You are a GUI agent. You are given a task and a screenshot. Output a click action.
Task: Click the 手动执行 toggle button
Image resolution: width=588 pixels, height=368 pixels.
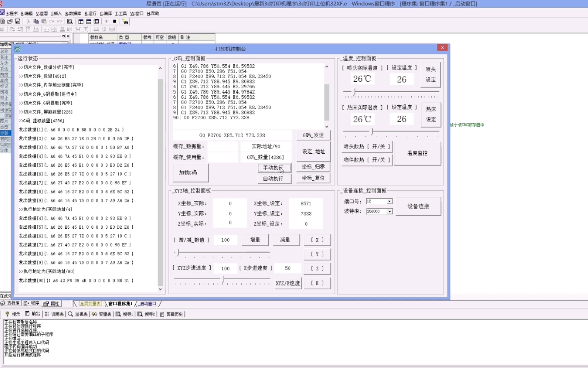[274, 168]
